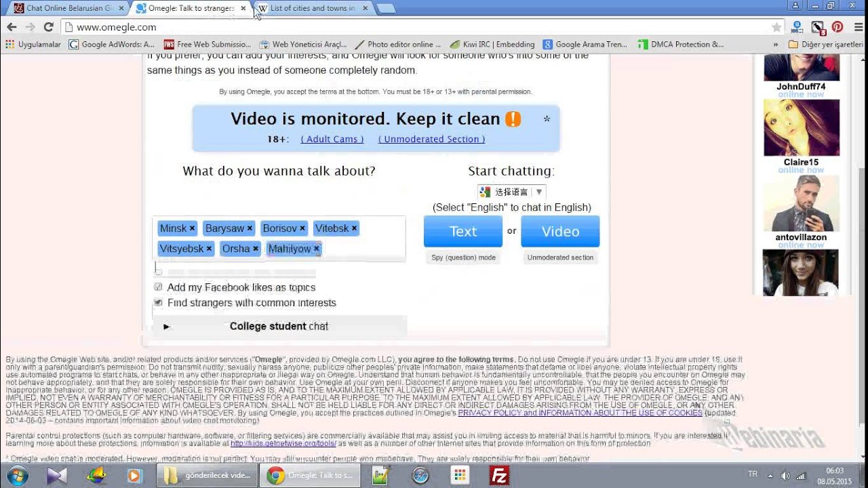Click the volume icon in system tray
This screenshot has height=488, width=868.
pyautogui.click(x=786, y=476)
